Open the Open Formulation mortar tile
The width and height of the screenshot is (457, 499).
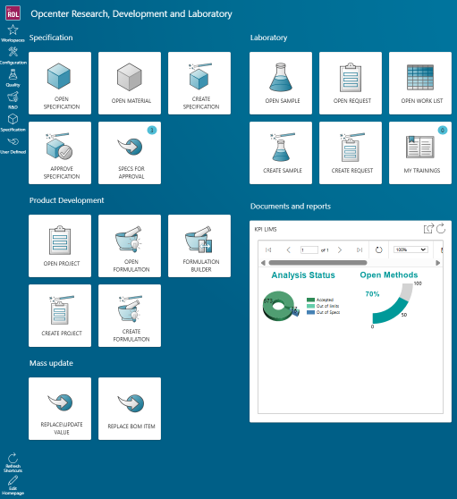coord(130,246)
